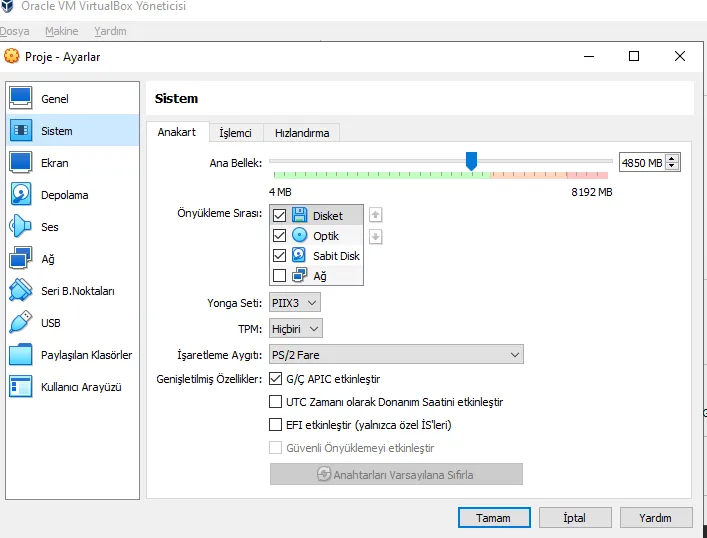Open the Genel monitor icon in sidebar

[x=20, y=98]
